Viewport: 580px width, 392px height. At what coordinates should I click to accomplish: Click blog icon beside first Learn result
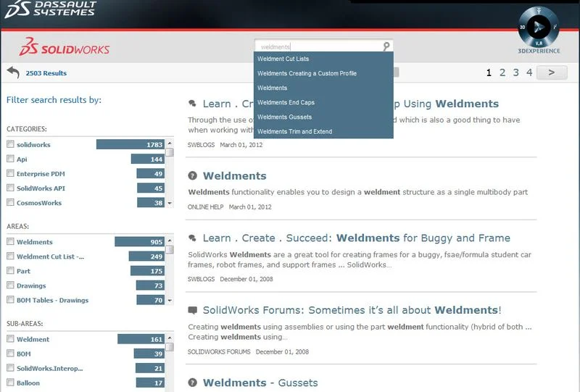tap(192, 104)
